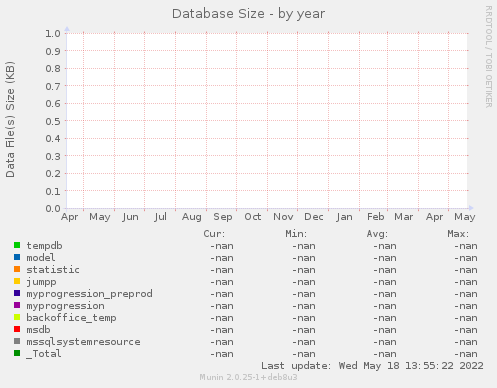Image resolution: width=497 pixels, height=388 pixels.
Task: Select the jumpp legend label
Action: (41, 282)
